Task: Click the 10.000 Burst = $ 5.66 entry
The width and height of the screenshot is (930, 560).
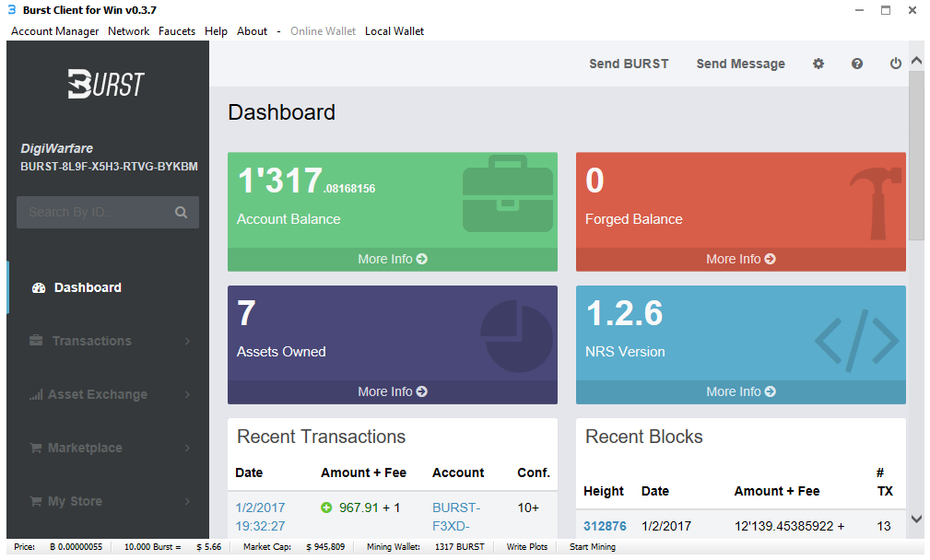Action: (x=172, y=547)
